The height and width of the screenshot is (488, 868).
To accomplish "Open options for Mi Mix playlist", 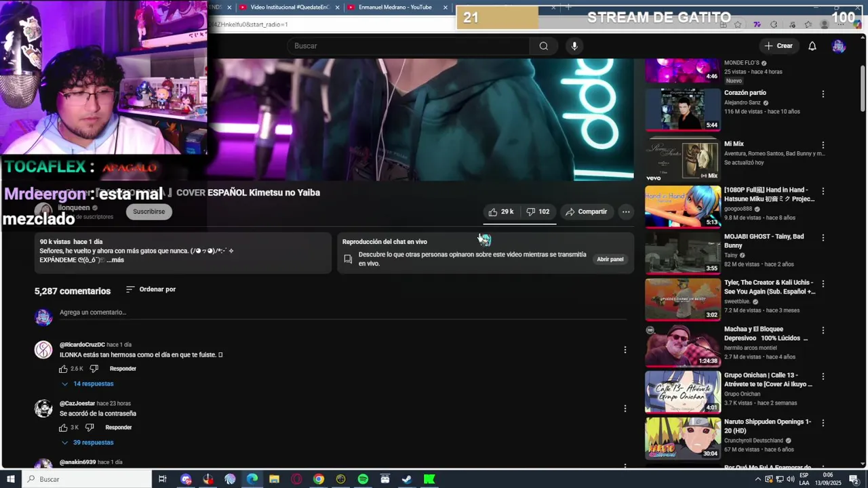I will tap(823, 145).
